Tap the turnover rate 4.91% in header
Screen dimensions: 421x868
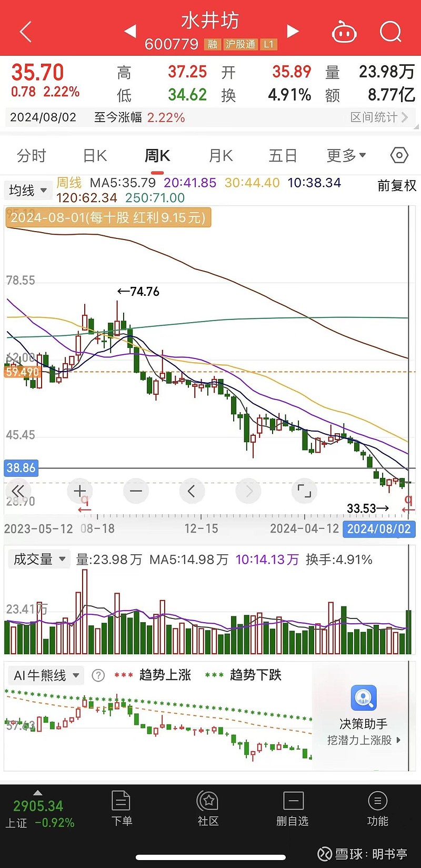[289, 95]
